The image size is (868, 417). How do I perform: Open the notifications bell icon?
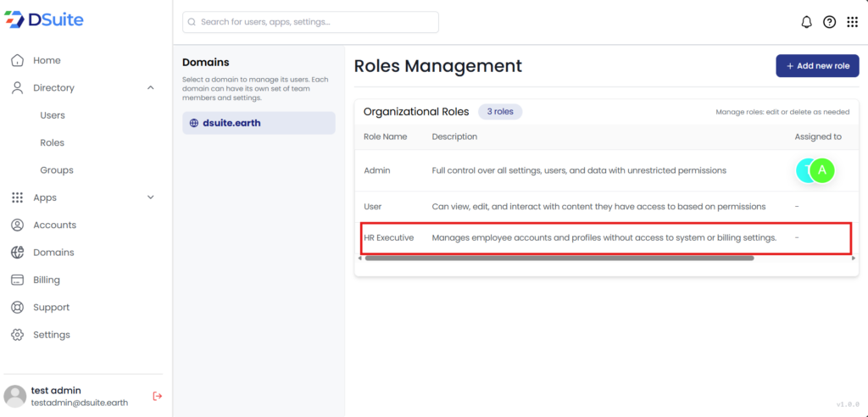click(x=806, y=22)
